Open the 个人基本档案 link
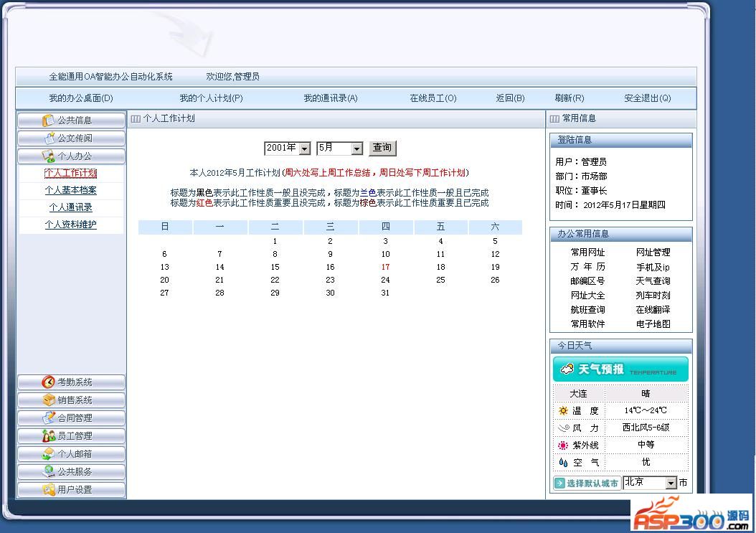The height and width of the screenshot is (533, 756). click(70, 190)
